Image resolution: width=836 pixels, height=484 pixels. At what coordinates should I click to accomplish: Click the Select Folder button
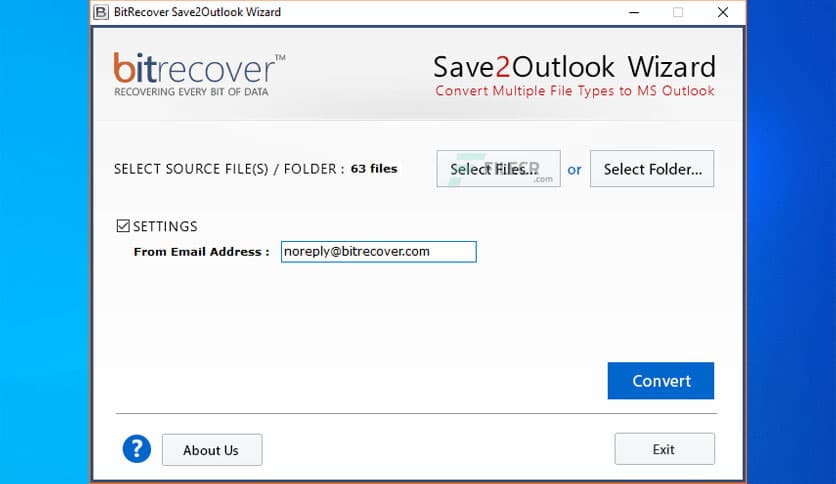click(x=652, y=169)
